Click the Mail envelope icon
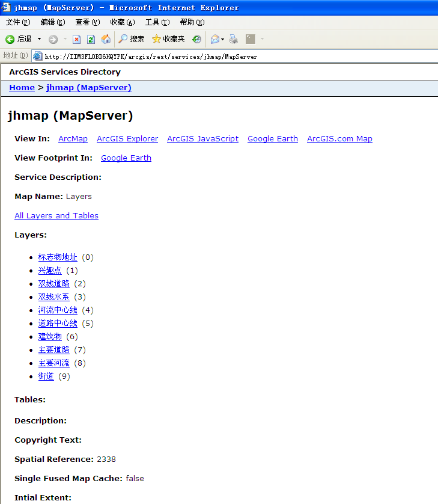Screen dimensions: 438x504 pyautogui.click(x=215, y=39)
